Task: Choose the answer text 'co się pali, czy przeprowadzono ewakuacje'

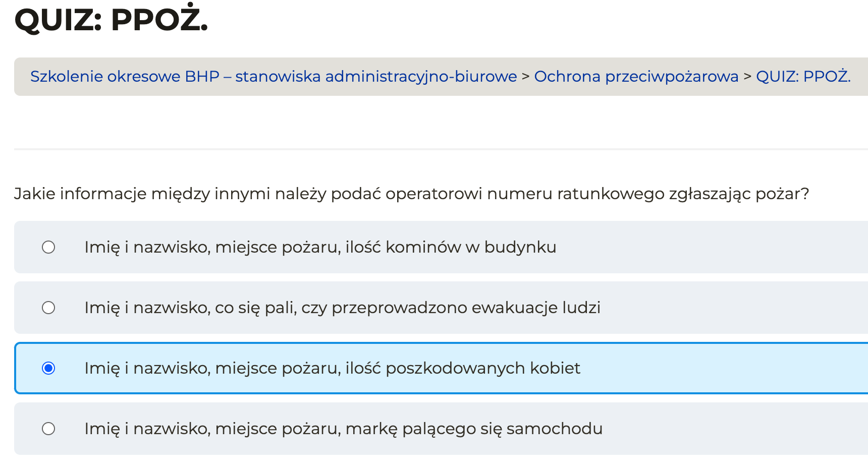Action: point(342,308)
